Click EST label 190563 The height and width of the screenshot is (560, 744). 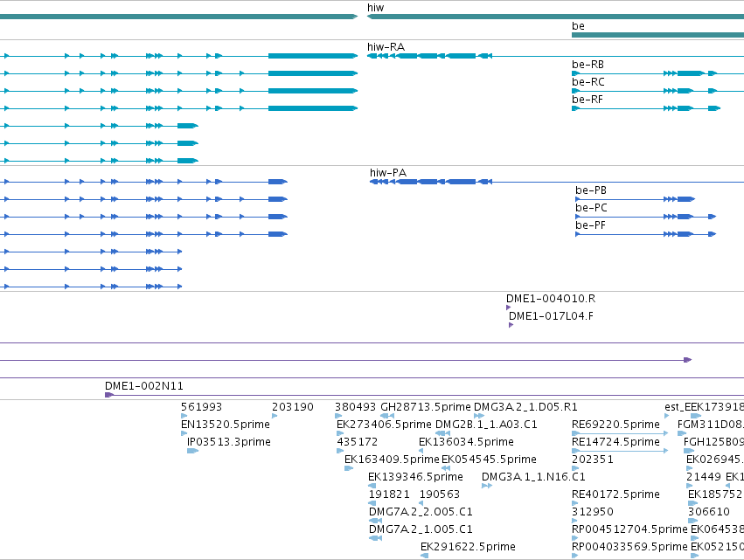(x=440, y=494)
